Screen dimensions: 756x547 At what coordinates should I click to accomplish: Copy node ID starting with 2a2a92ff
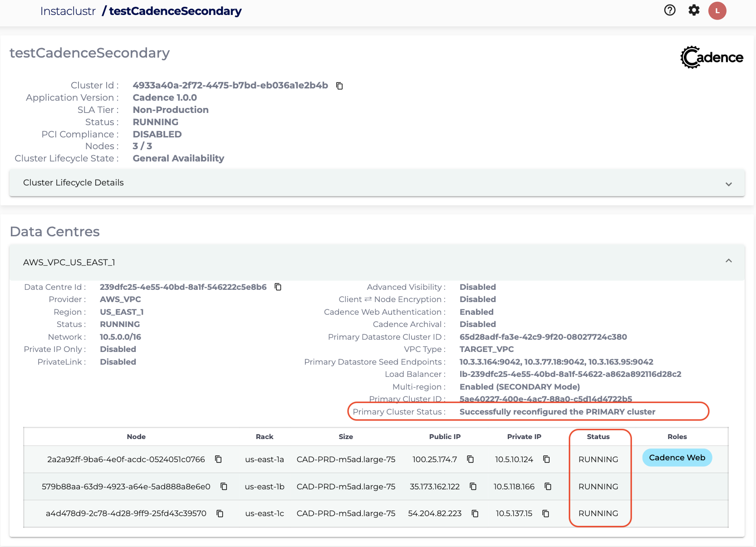click(218, 459)
